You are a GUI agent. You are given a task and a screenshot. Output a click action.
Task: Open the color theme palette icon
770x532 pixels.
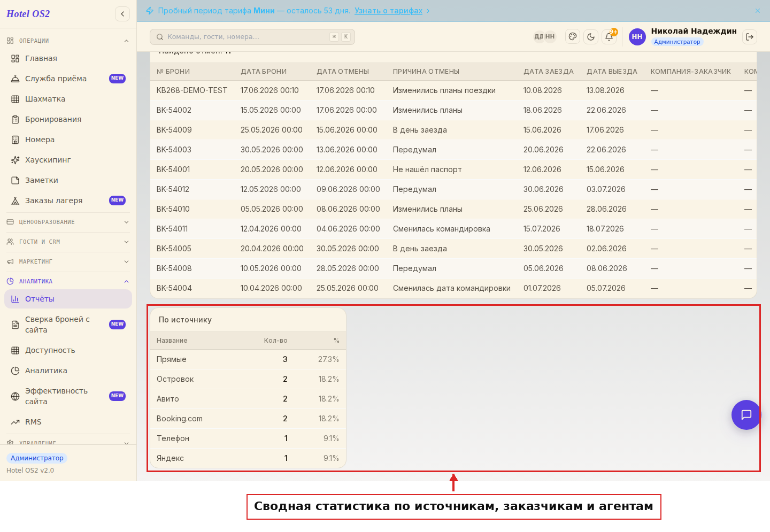[573, 37]
